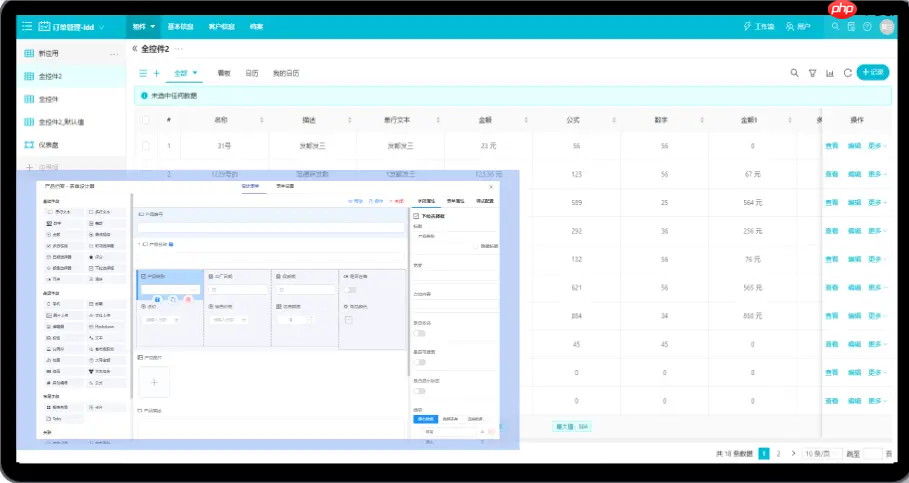Check the checkbox for row 1 (21号)
The image size is (909, 483).
pyautogui.click(x=146, y=146)
